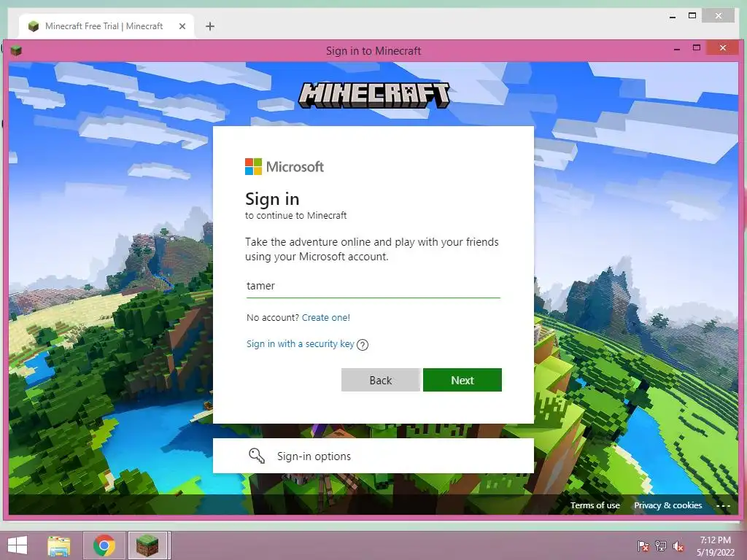747x560 pixels.
Task: Choose 'Sign in with a security key'
Action: 300,344
